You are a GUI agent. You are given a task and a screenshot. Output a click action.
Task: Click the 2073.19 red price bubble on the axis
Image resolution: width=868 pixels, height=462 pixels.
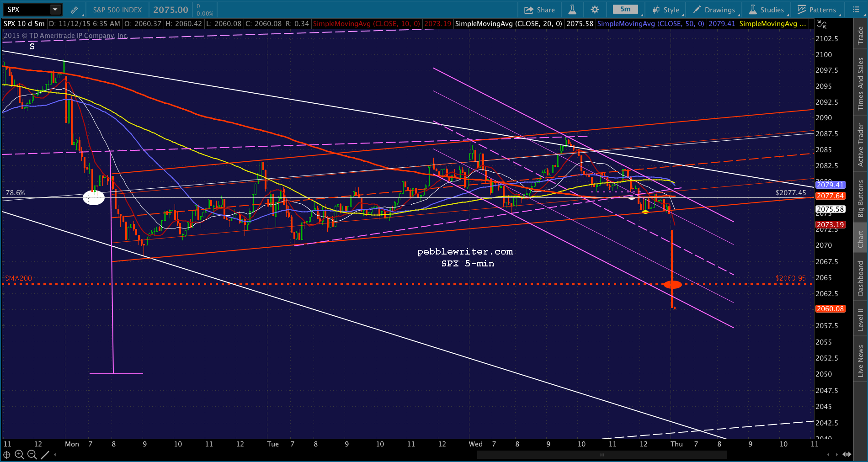click(830, 225)
